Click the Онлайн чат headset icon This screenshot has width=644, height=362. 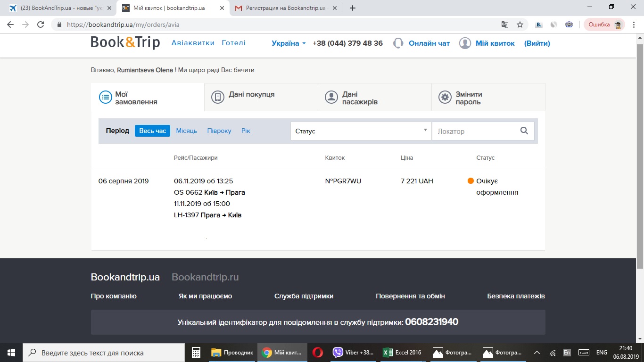pyautogui.click(x=398, y=43)
